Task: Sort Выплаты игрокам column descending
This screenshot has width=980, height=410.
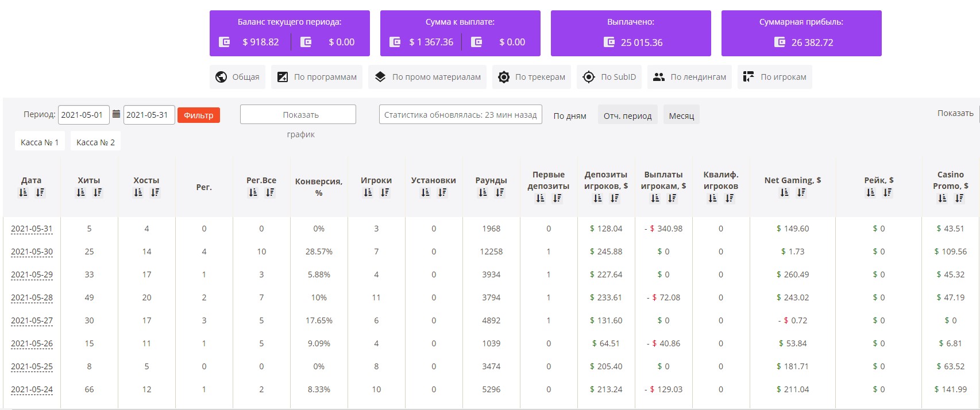Action: [672, 198]
